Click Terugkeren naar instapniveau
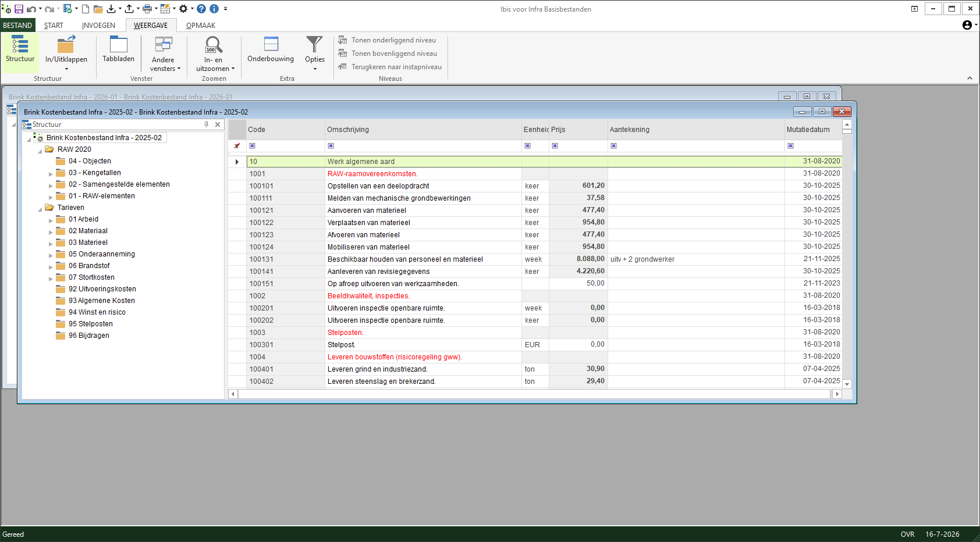Viewport: 980px width, 542px height. click(390, 67)
